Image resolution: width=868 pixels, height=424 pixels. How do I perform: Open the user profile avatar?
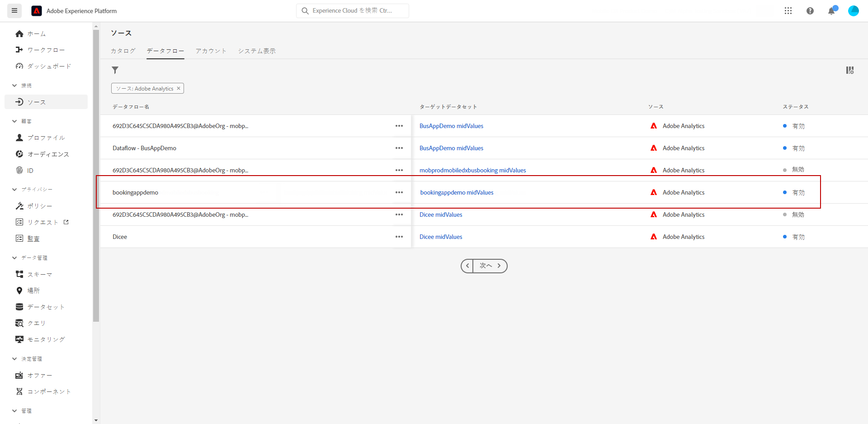pyautogui.click(x=853, y=11)
